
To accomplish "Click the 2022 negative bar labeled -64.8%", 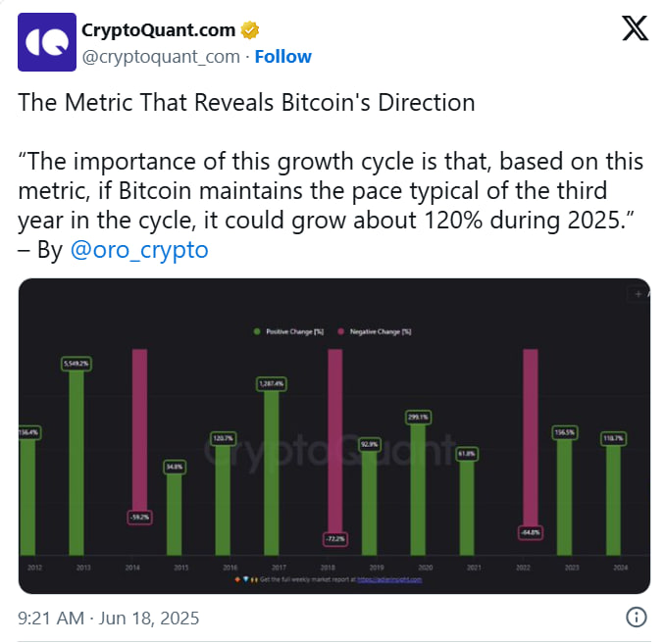I will 531,441.
